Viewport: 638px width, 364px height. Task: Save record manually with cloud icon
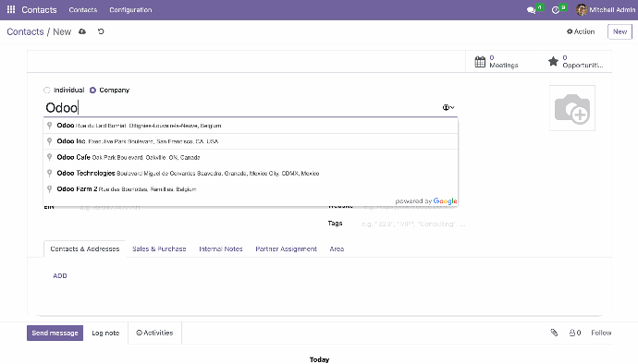click(82, 31)
